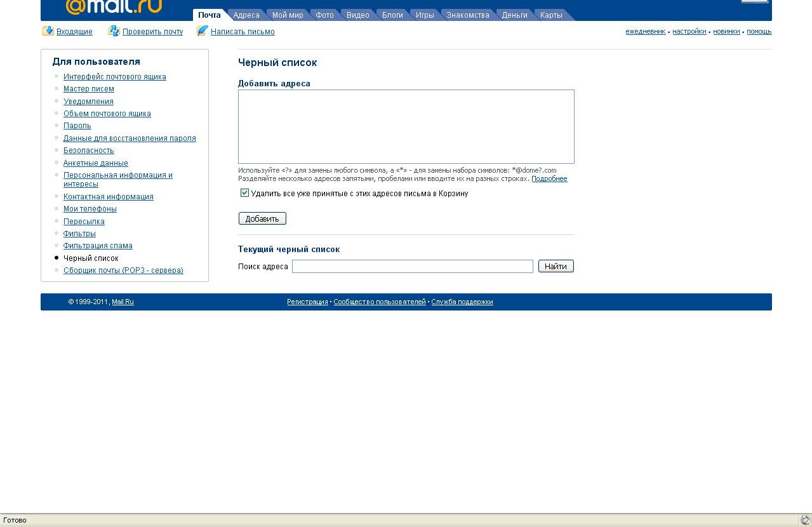Open the помощь link
The width and height of the screenshot is (812, 527).
coord(759,32)
